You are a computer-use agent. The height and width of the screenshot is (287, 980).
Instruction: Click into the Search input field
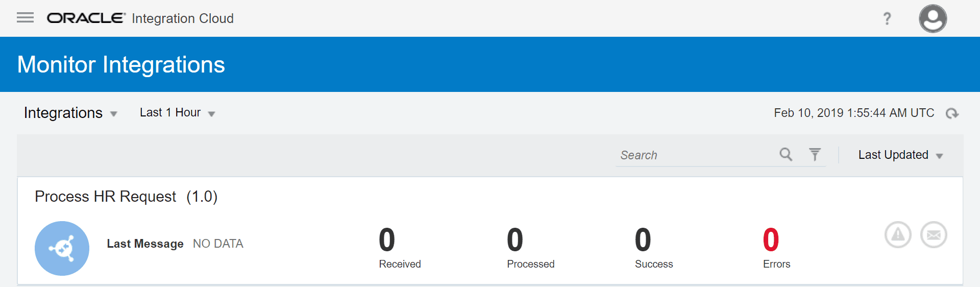[x=697, y=155]
